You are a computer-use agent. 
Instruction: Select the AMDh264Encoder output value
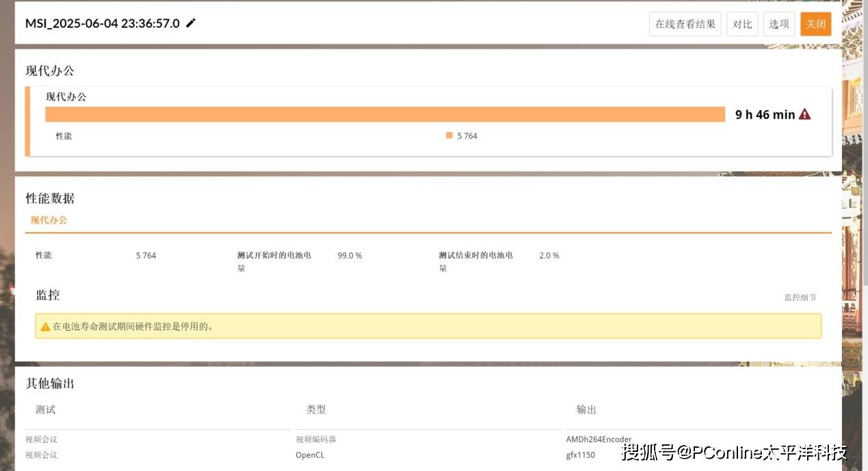point(599,440)
